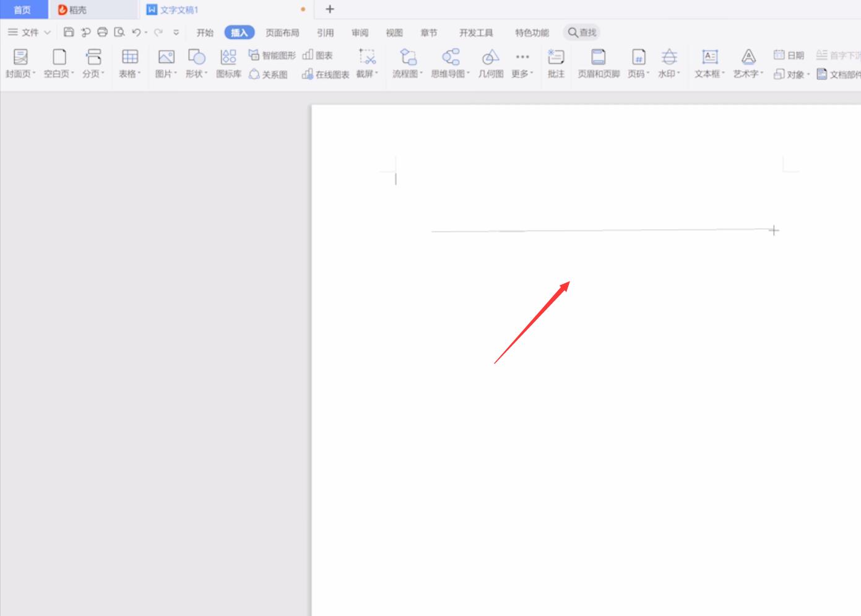Click the export-to-PDF icon next to Save
Image resolution: width=861 pixels, height=616 pixels.
pyautogui.click(x=85, y=32)
